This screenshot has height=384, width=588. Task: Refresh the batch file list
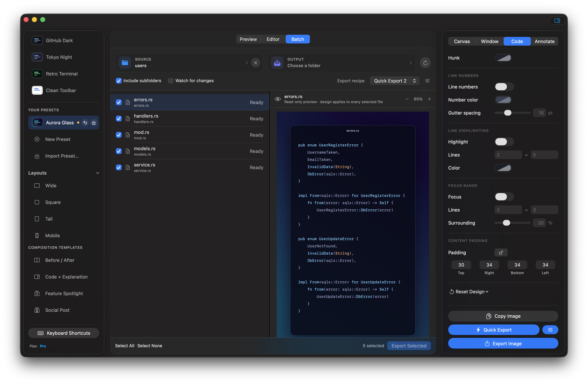425,63
